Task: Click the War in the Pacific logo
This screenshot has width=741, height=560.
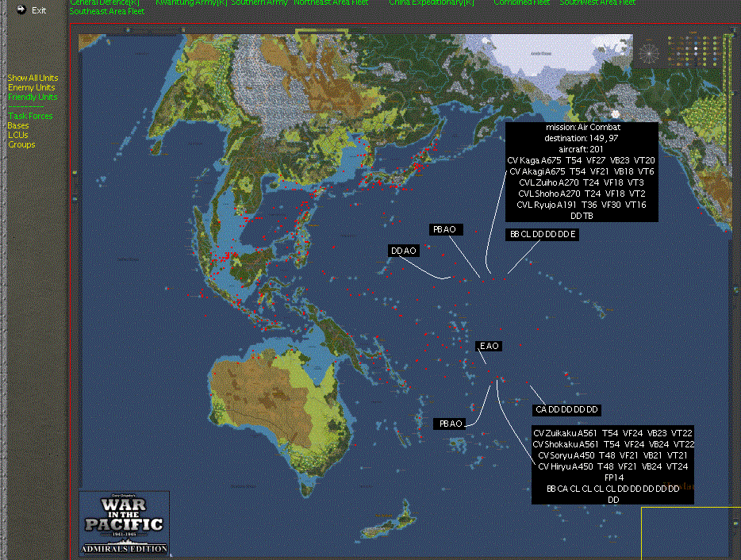Action: click(x=125, y=524)
